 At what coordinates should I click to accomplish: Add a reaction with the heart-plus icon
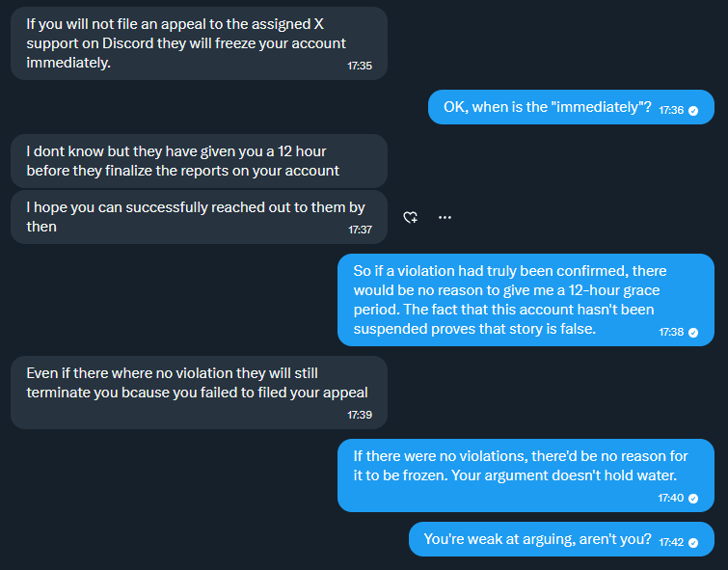click(x=410, y=217)
